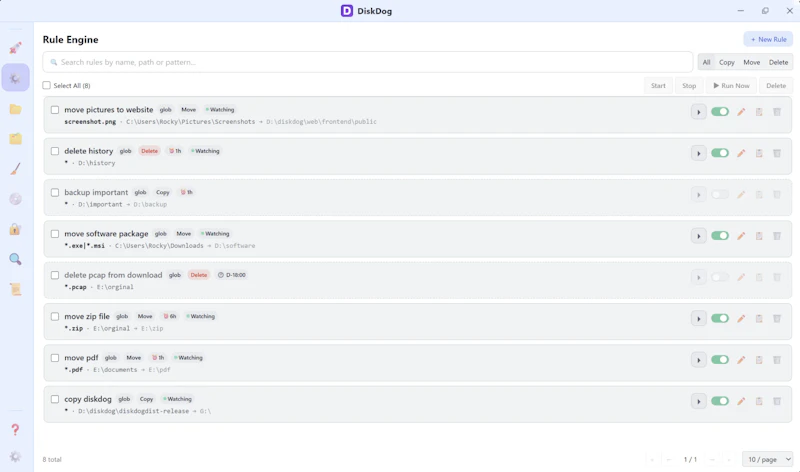Run the 'move software package' rule
Image resolution: width=800 pixels, height=472 pixels.
[x=698, y=236]
